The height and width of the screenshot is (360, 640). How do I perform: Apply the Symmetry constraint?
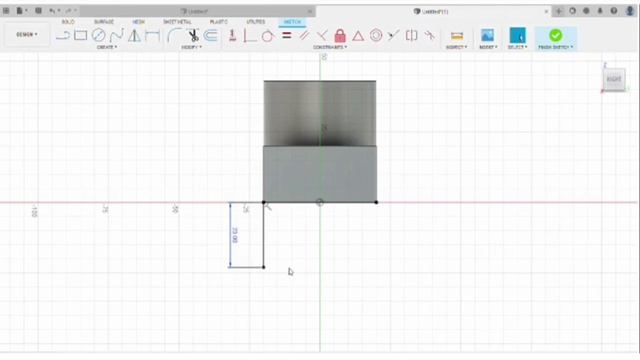(x=411, y=36)
